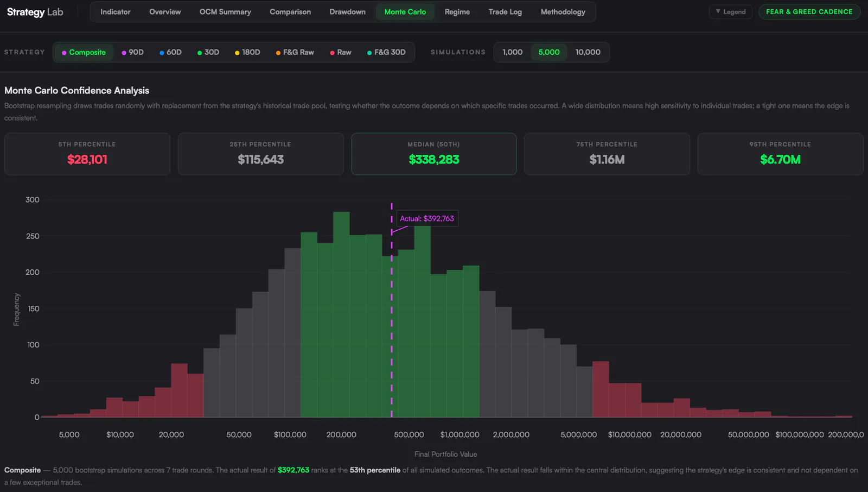Switch to the Regime tab

pyautogui.click(x=457, y=12)
